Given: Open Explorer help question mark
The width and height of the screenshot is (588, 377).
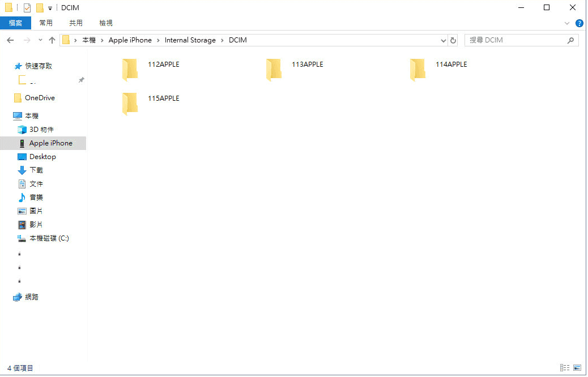Looking at the screenshot, I should pyautogui.click(x=580, y=23).
